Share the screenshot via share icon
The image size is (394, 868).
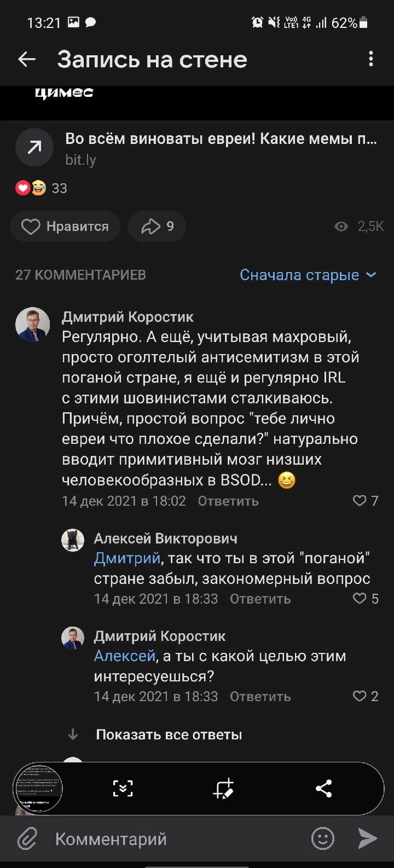tap(324, 788)
